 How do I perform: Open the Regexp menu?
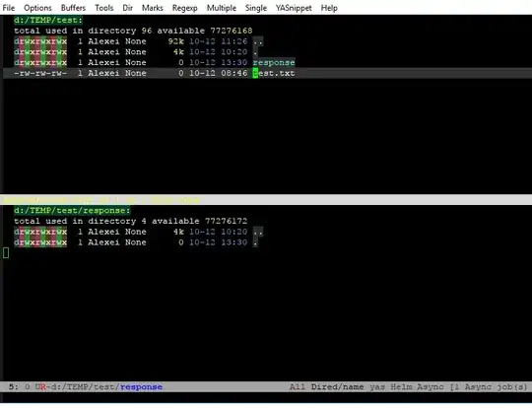(x=184, y=8)
